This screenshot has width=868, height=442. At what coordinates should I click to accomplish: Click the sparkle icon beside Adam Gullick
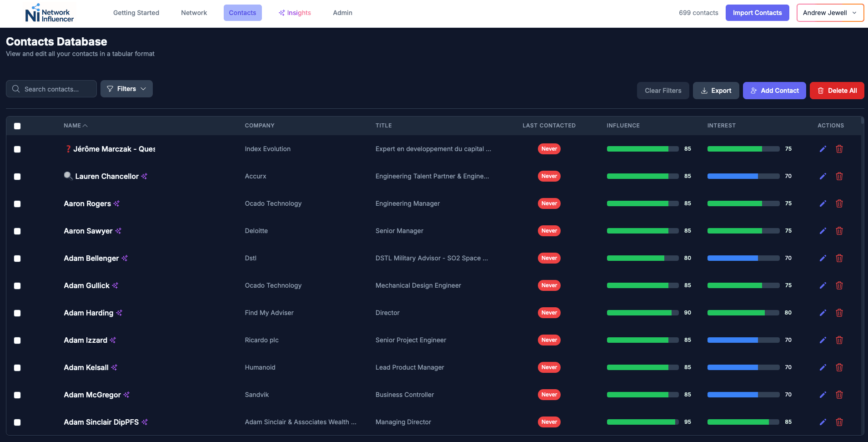(115, 285)
